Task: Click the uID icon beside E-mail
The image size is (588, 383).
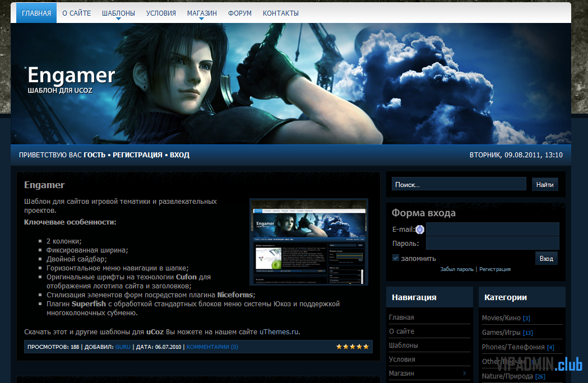Action: point(420,229)
